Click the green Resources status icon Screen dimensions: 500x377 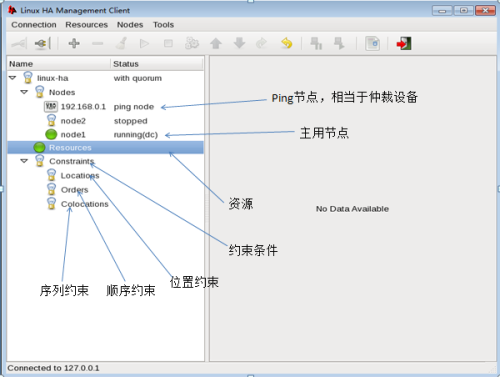pyautogui.click(x=39, y=147)
